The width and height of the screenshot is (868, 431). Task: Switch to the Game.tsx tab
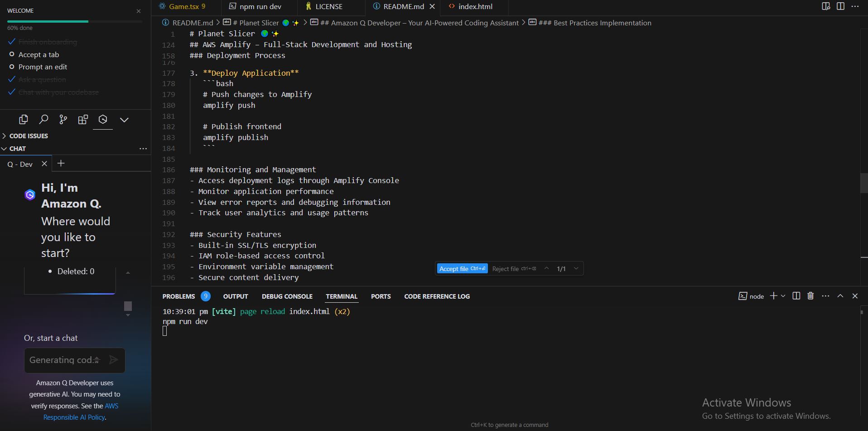[x=186, y=6]
